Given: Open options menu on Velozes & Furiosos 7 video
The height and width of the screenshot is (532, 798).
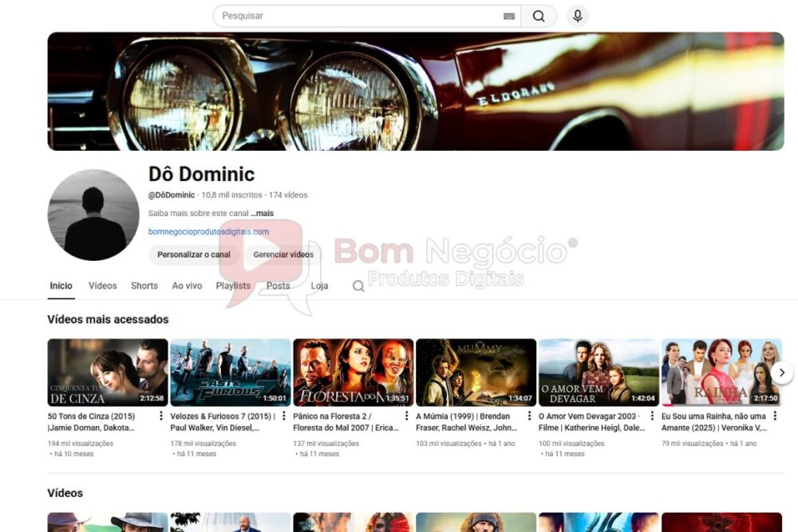Looking at the screenshot, I should (x=284, y=416).
